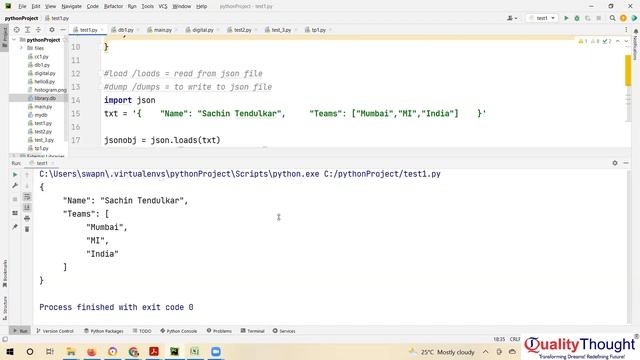The image size is (640, 360).
Task: Open the test1 run configuration dropdown
Action: tap(542, 18)
